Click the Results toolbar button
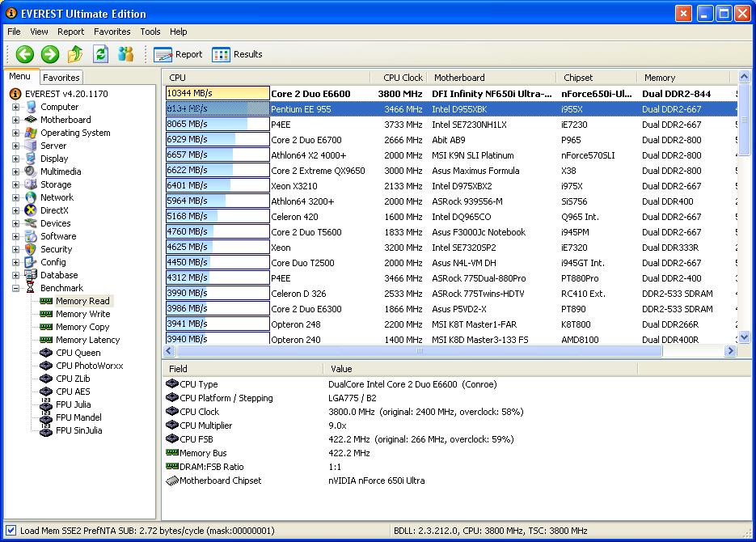756x542 pixels. (238, 54)
